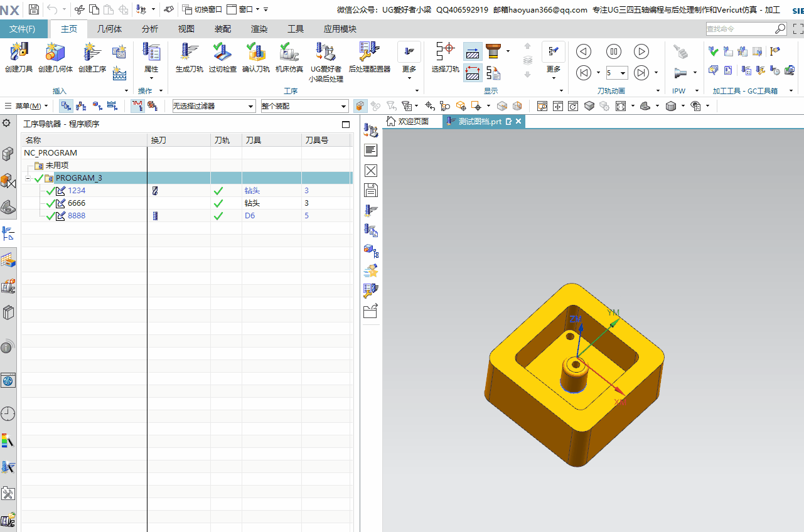Switch to the 几何体 ribbon tab
804x532 pixels.
(109, 29)
